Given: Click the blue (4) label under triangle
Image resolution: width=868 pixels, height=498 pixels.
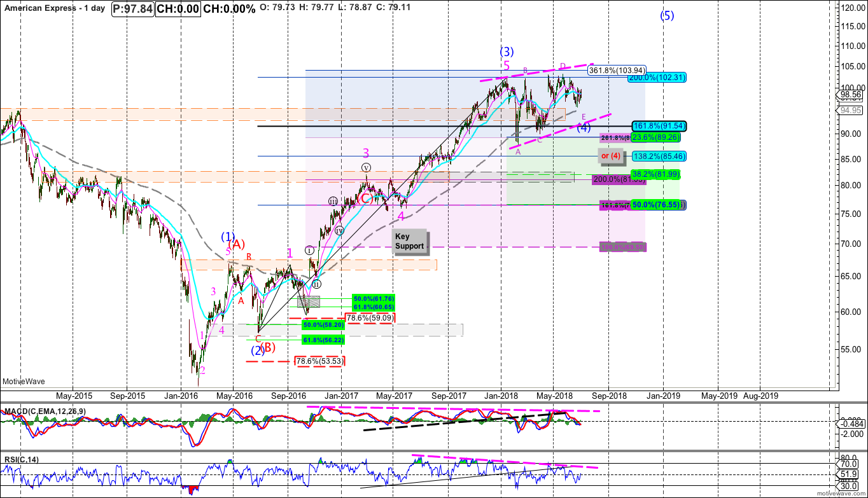Looking at the screenshot, I should coord(584,128).
